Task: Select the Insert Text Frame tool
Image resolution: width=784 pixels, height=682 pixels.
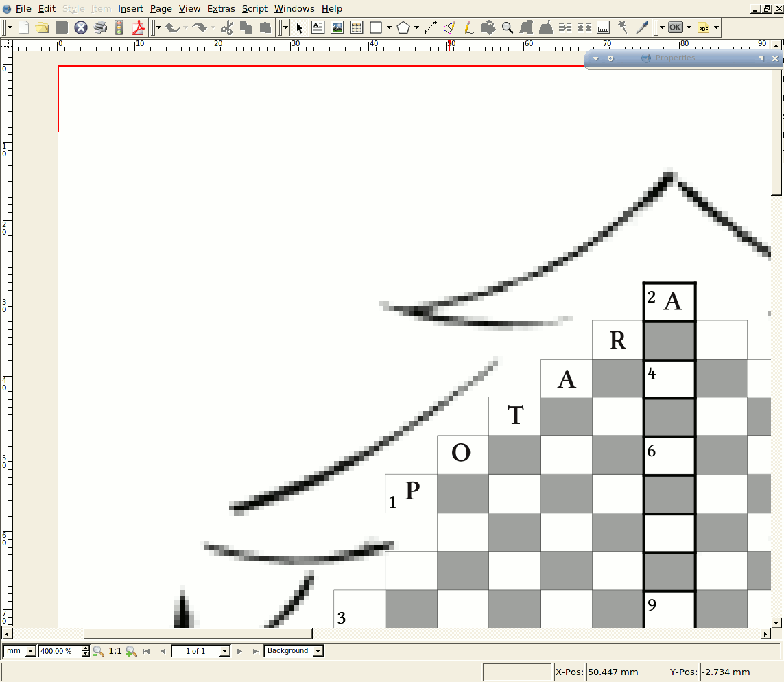Action: click(318, 27)
